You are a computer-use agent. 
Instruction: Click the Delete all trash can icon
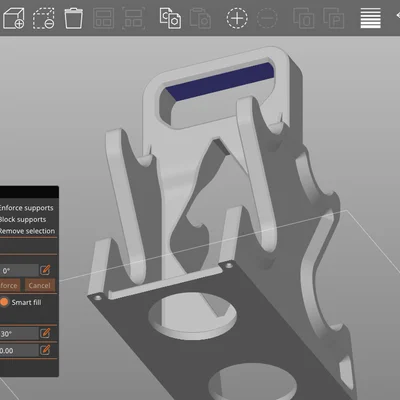pos(73,18)
